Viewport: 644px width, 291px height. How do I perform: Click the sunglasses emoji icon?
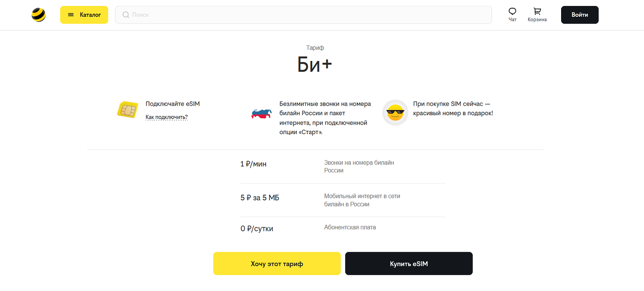pos(395,113)
